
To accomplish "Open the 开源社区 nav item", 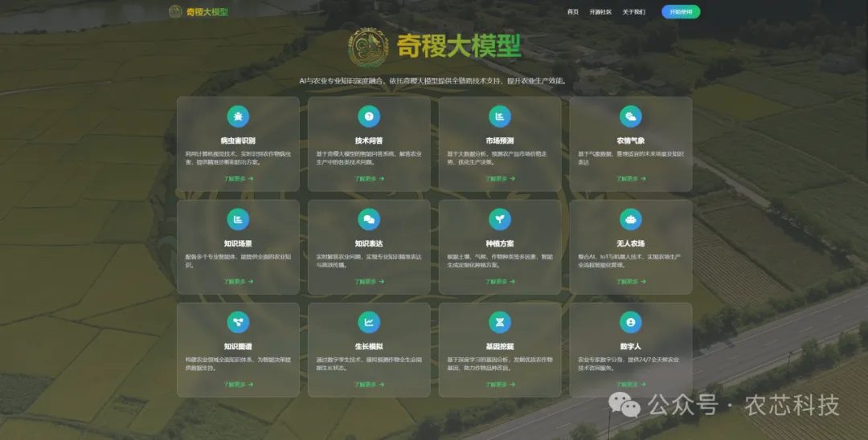I will pyautogui.click(x=600, y=11).
